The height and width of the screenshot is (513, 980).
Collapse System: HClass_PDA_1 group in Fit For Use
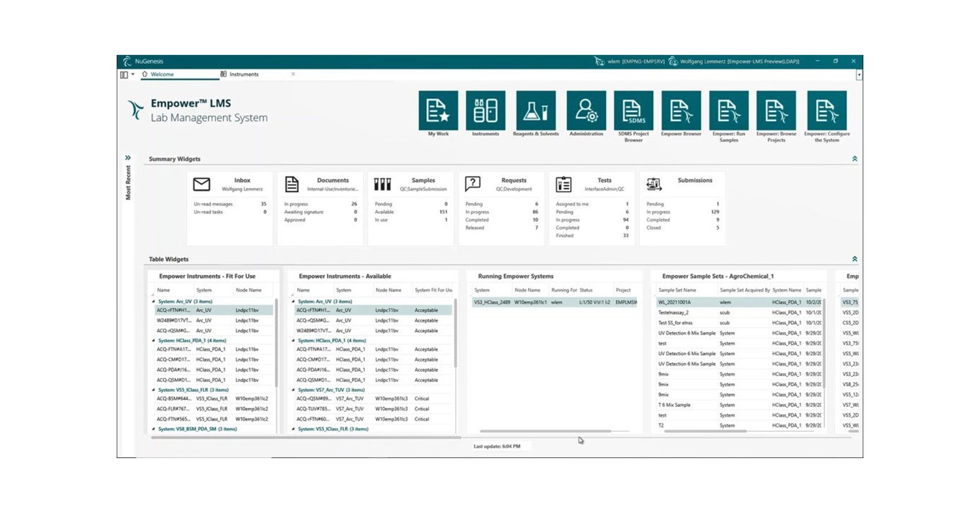tap(153, 341)
